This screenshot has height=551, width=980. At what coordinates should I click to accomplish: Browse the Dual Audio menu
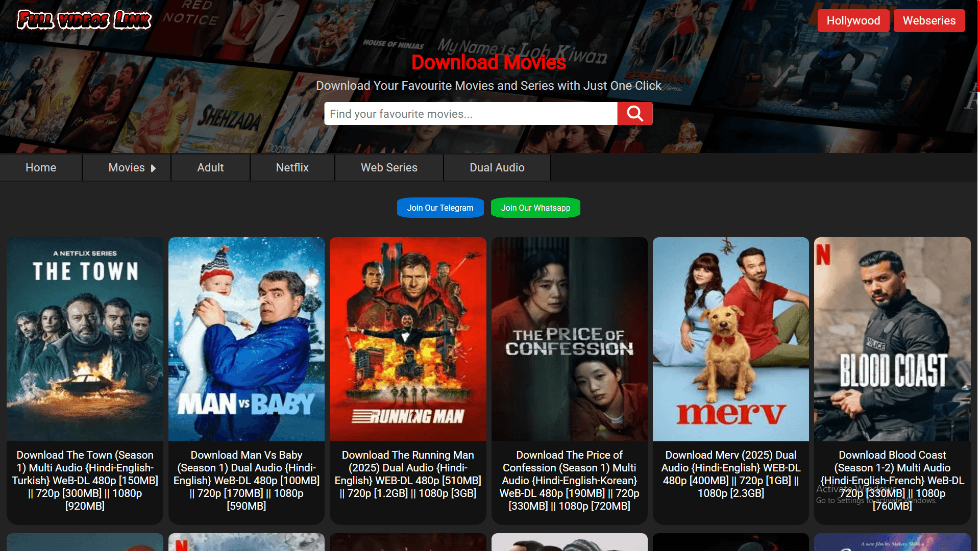pyautogui.click(x=497, y=167)
